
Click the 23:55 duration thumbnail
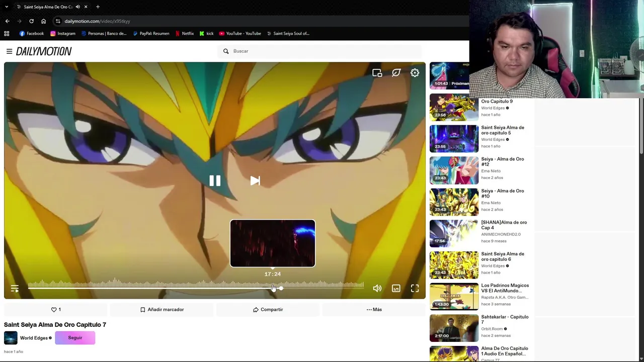coord(454,139)
